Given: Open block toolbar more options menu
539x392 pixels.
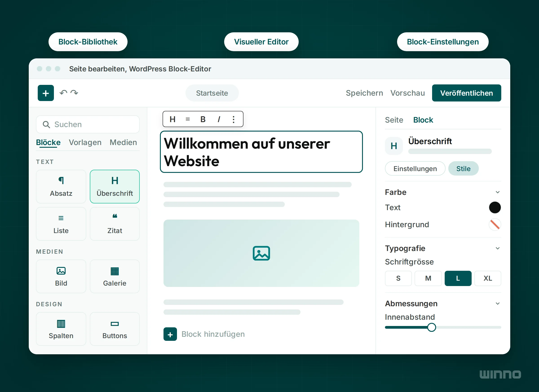Looking at the screenshot, I should pyautogui.click(x=234, y=119).
